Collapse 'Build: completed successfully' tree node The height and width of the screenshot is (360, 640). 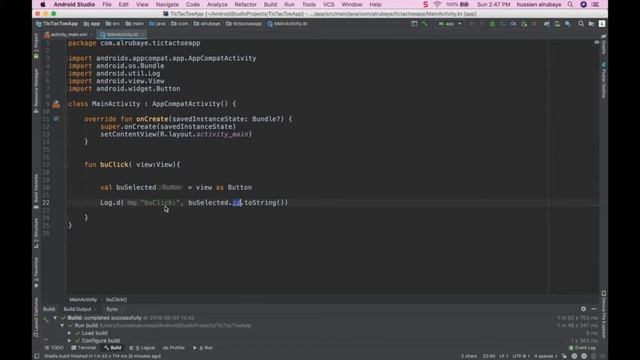pos(55,318)
